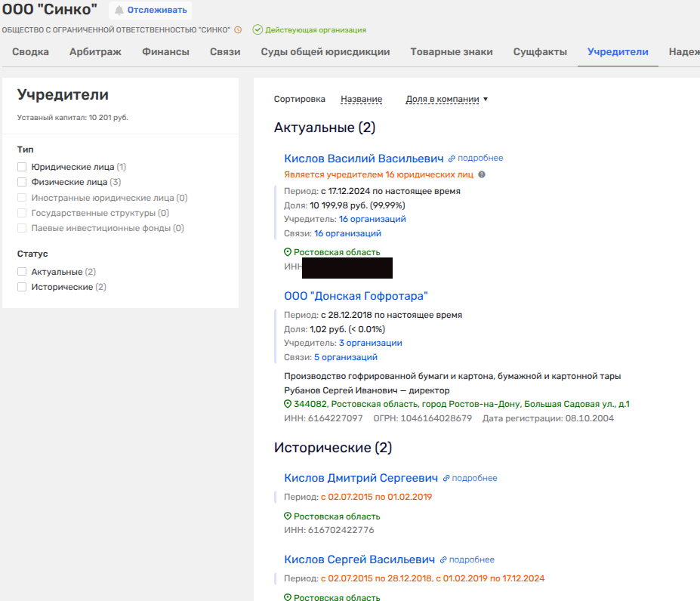The image size is (700, 601).
Task: Open Доля в компании sort dropdown
Action: (x=446, y=99)
